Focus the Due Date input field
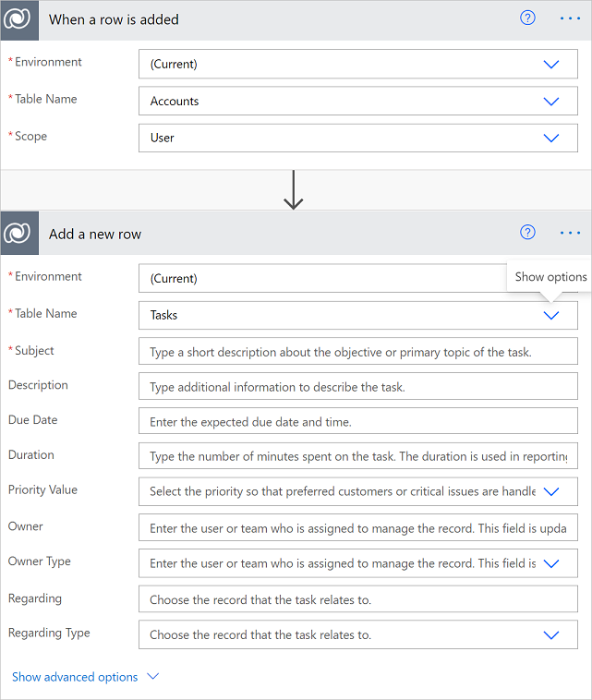Viewport: 592px width, 700px height. (x=357, y=422)
